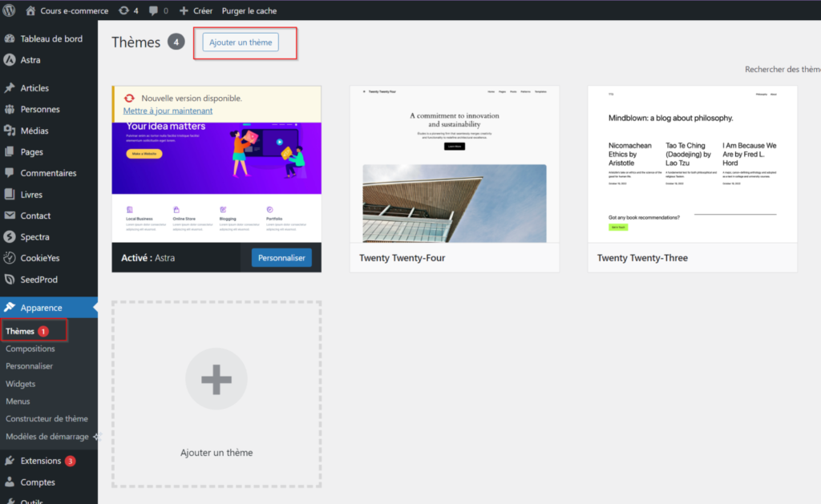Open Cours e-commerce site home icon
Viewport: 821px width, 504px height.
click(30, 10)
